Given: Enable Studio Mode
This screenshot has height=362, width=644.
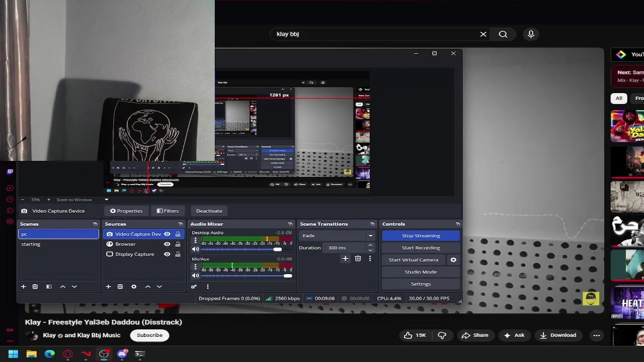Looking at the screenshot, I should (x=421, y=272).
